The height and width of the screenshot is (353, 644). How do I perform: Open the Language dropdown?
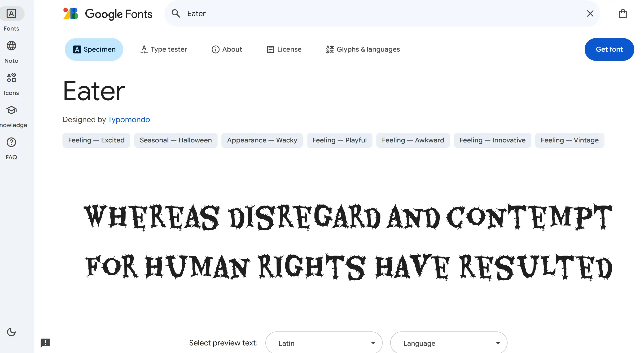(449, 343)
